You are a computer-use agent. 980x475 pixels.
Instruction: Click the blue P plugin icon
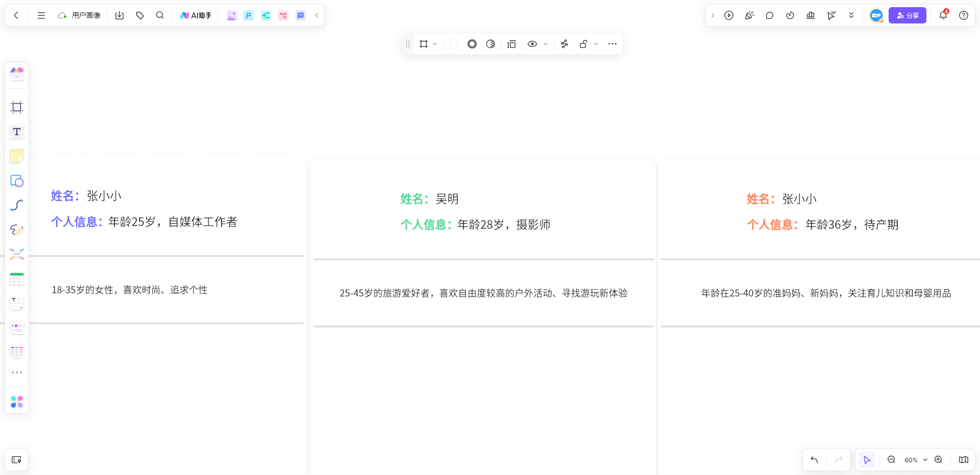(249, 15)
